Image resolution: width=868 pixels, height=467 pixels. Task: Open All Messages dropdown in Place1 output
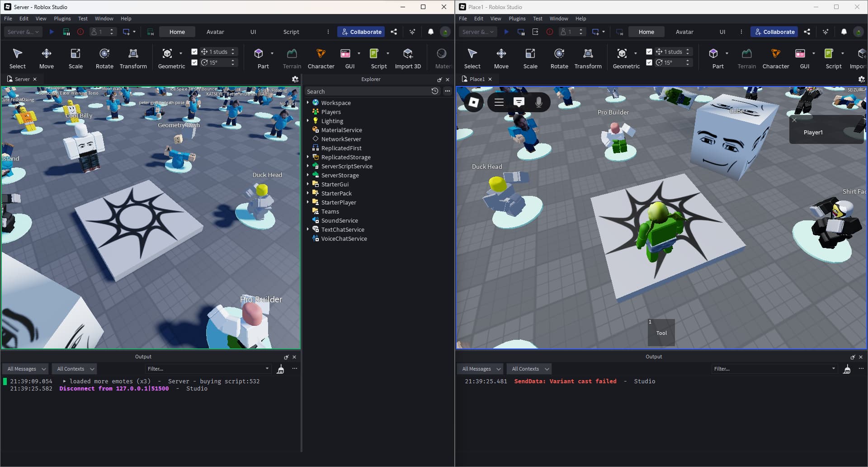point(481,369)
